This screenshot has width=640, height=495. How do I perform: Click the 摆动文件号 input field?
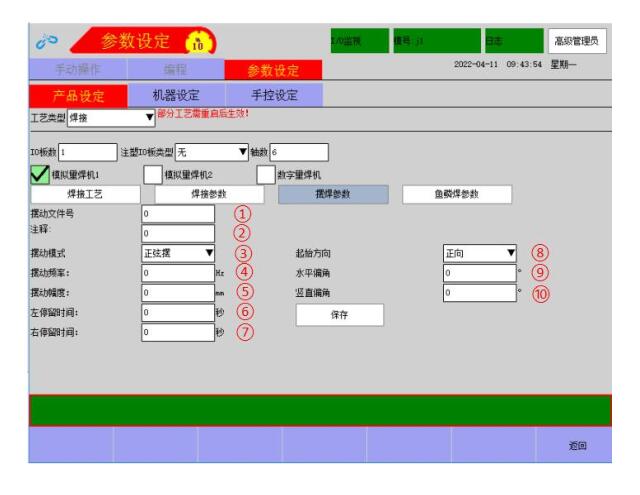[178, 214]
